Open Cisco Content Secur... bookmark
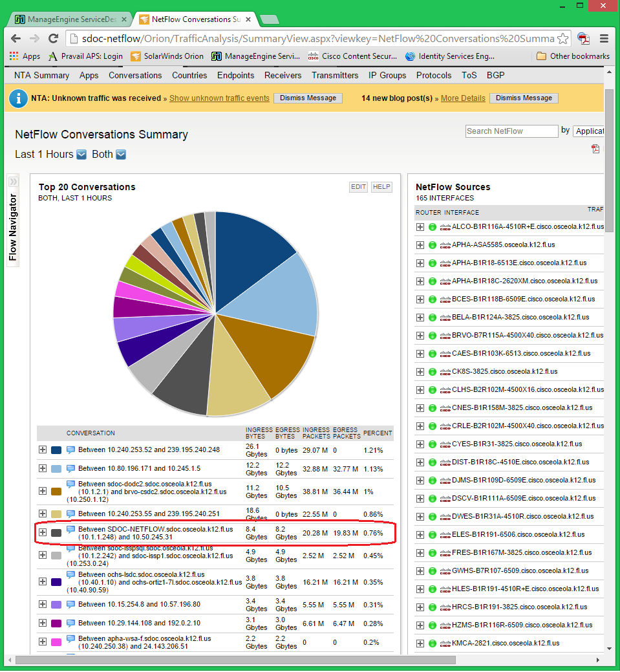Image resolution: width=620 pixels, height=672 pixels. [352, 56]
